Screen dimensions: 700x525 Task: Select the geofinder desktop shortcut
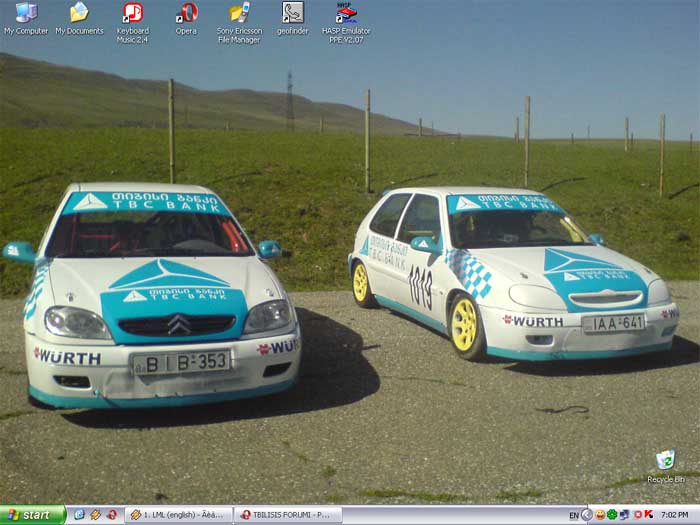pyautogui.click(x=293, y=19)
